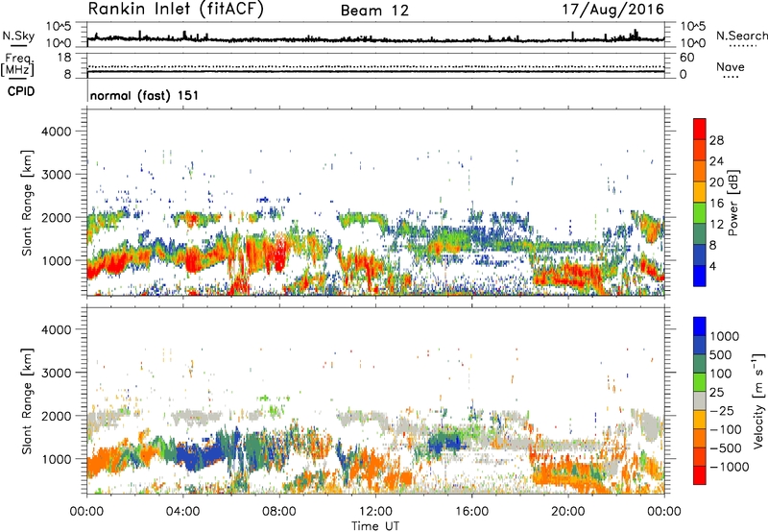Click the '04:00' tick label on time axis
This screenshot has width=768, height=532.
182,512
